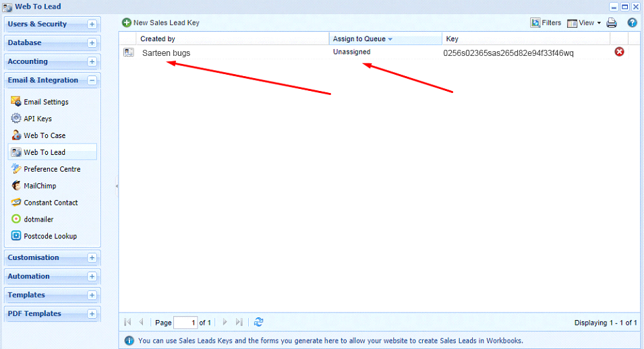Open the record icon beside Sarteen bugs
The height and width of the screenshot is (349, 644).
tap(129, 53)
